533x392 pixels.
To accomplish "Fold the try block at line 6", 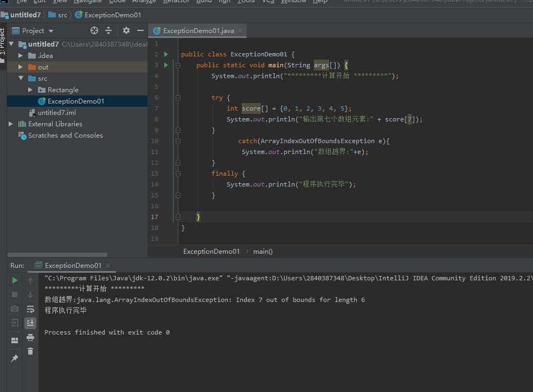I will pyautogui.click(x=178, y=98).
